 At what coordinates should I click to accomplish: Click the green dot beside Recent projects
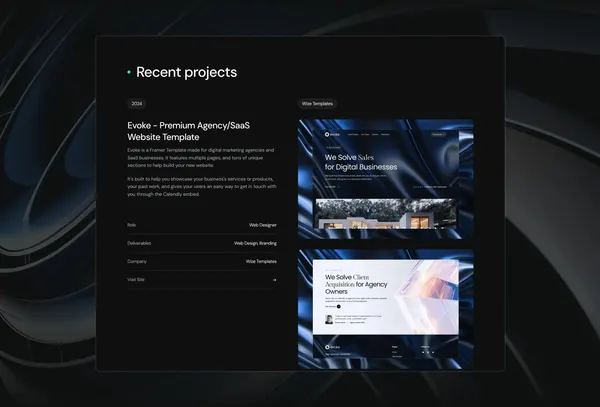tap(129, 72)
